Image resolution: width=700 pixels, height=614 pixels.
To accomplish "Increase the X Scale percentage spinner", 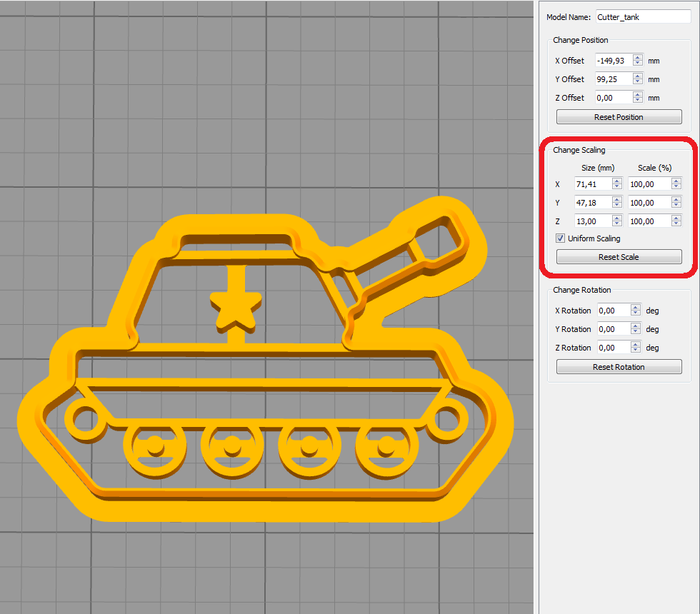I will point(676,181).
